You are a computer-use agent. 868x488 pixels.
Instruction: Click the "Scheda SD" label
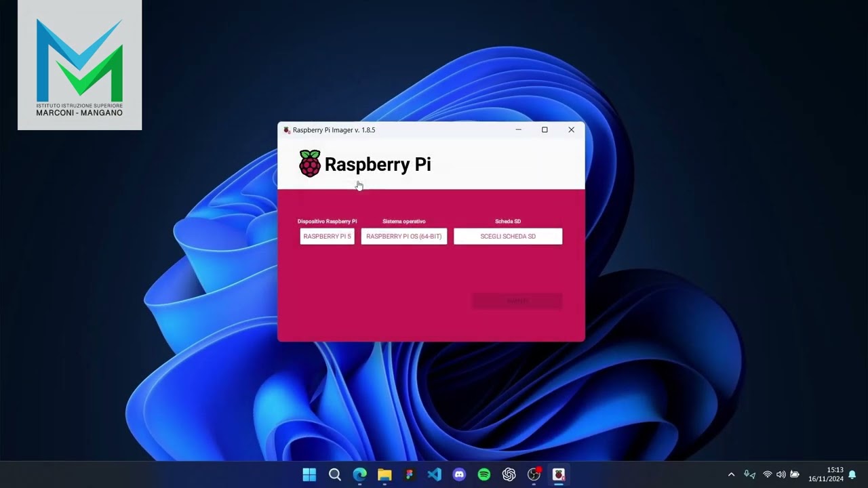[508, 222]
